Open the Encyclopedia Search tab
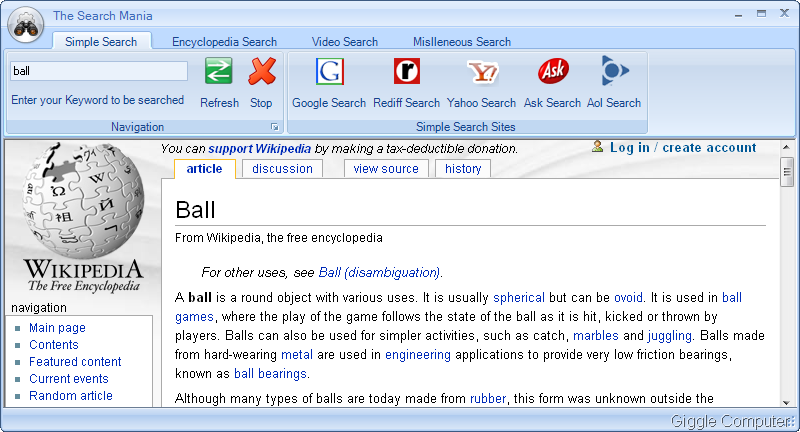Viewport: 800px width, 432px height. click(x=224, y=42)
